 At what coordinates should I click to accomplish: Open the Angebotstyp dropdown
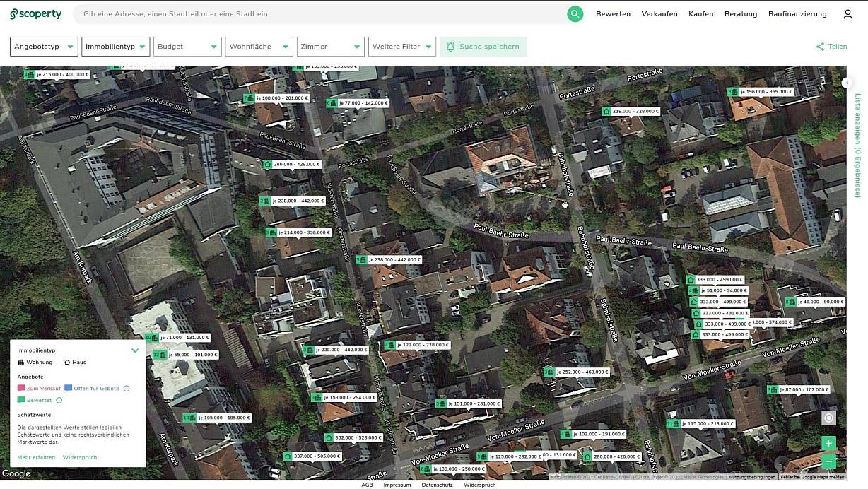[x=44, y=47]
